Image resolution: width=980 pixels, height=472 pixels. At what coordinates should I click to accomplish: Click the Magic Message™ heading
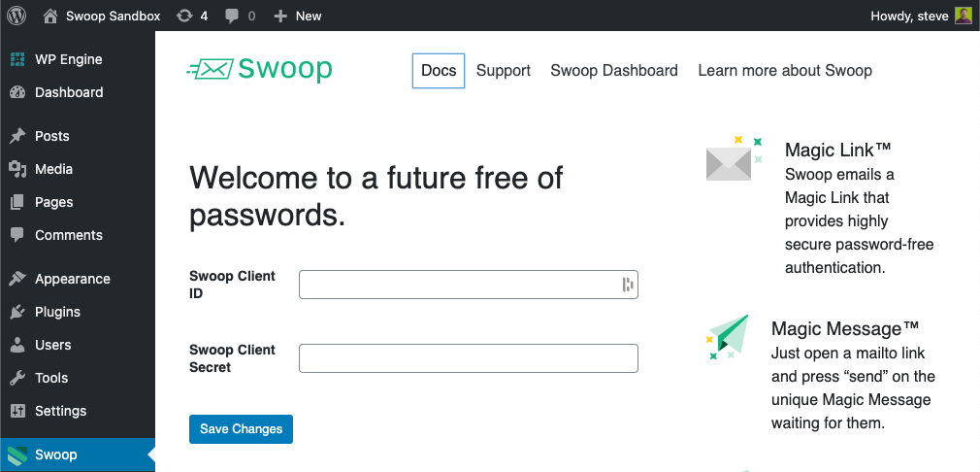click(845, 328)
